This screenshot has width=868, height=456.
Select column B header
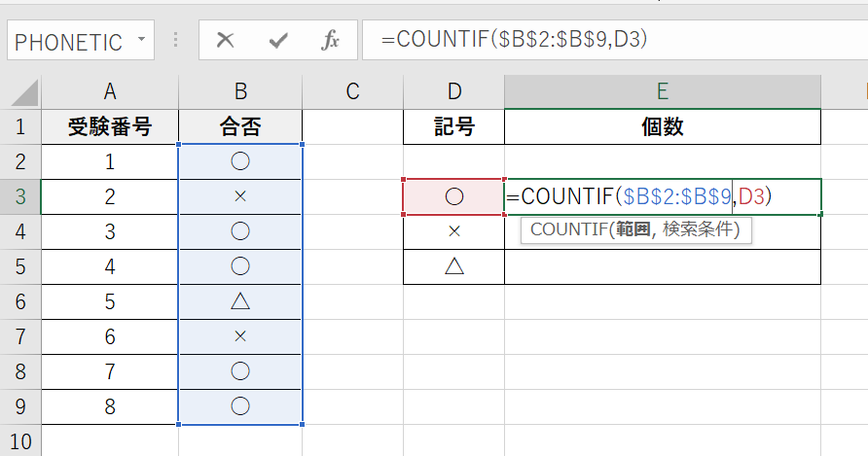coord(240,92)
